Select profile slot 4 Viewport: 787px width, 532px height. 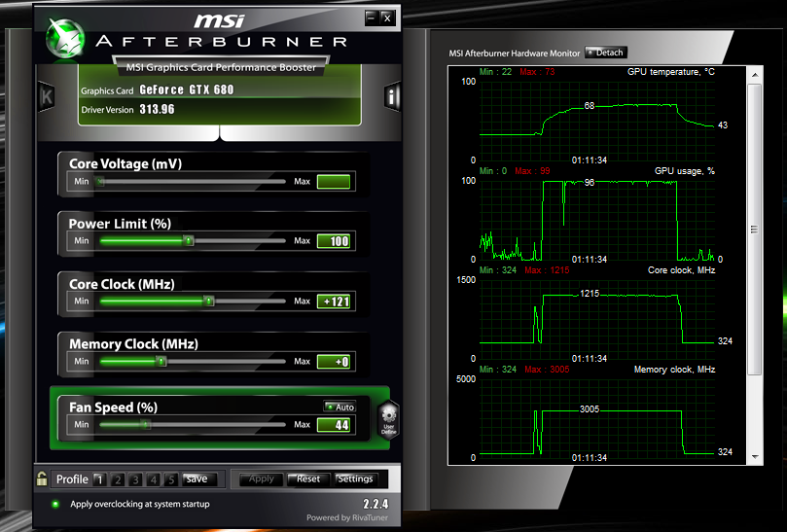pyautogui.click(x=154, y=479)
